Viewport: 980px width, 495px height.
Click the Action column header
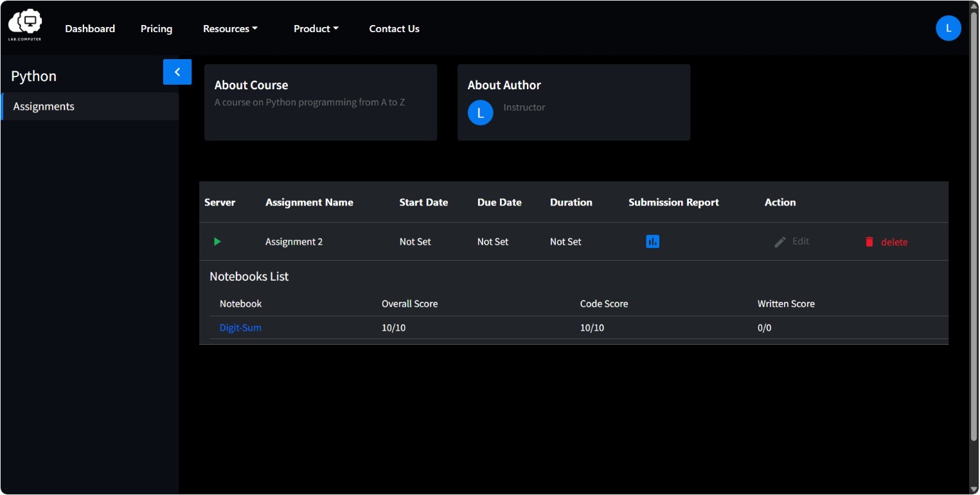780,202
